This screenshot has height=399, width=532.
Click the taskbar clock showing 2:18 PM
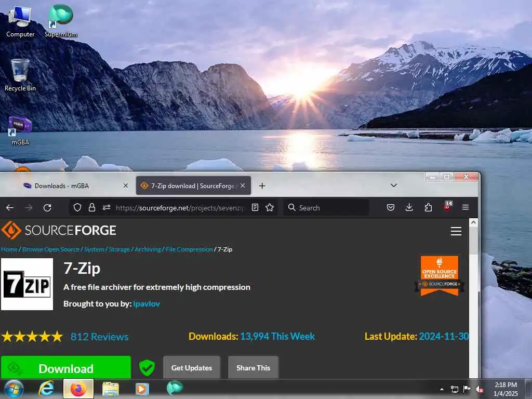506,389
